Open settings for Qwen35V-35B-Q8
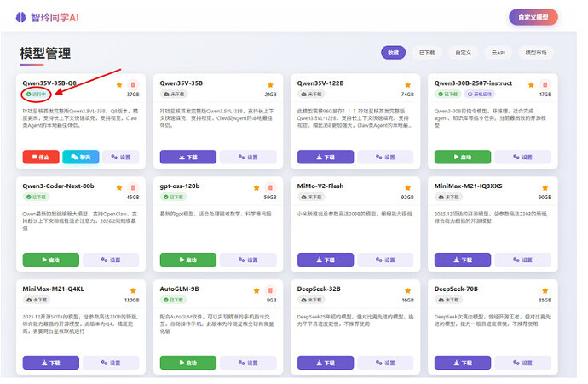 coord(121,157)
